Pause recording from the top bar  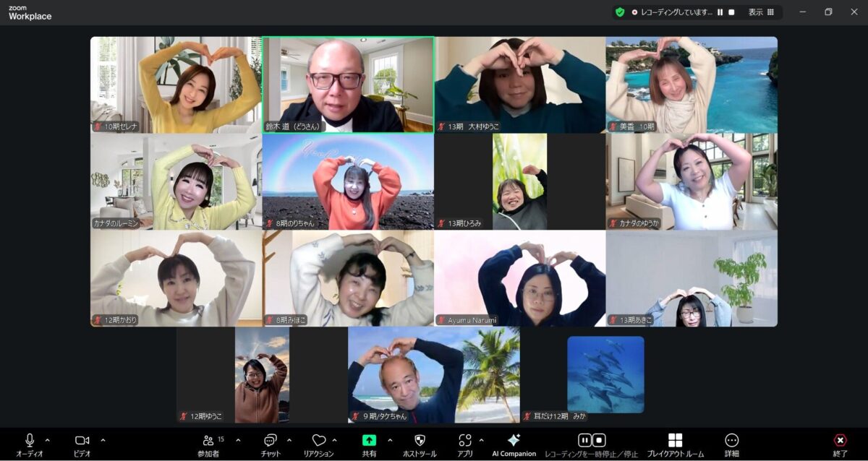point(720,12)
